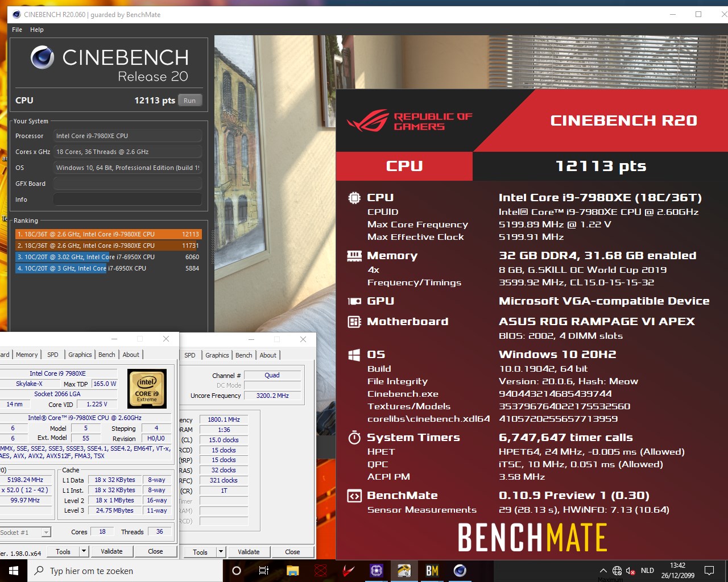Click 'ASUS ROG RAMPAGE VI APEX' text
728x582 pixels.
pyautogui.click(x=597, y=322)
